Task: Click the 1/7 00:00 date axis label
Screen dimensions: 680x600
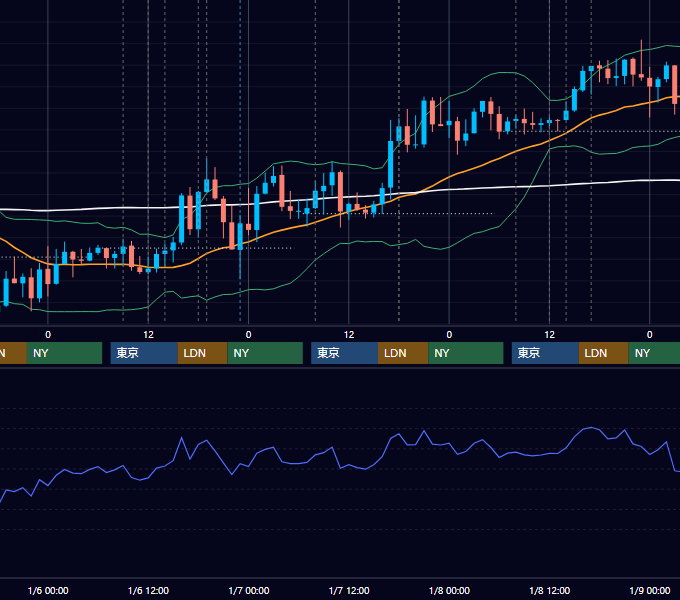Action: coord(248,590)
